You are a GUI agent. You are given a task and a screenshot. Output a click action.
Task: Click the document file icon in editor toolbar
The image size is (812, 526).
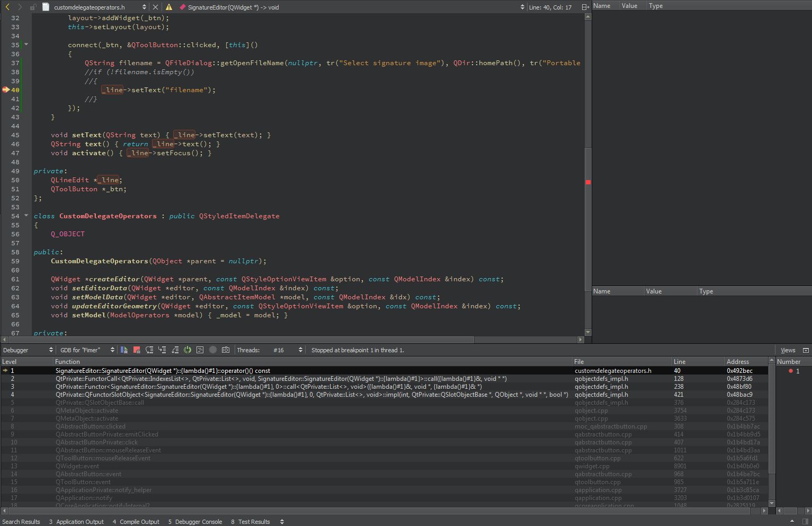pos(46,7)
